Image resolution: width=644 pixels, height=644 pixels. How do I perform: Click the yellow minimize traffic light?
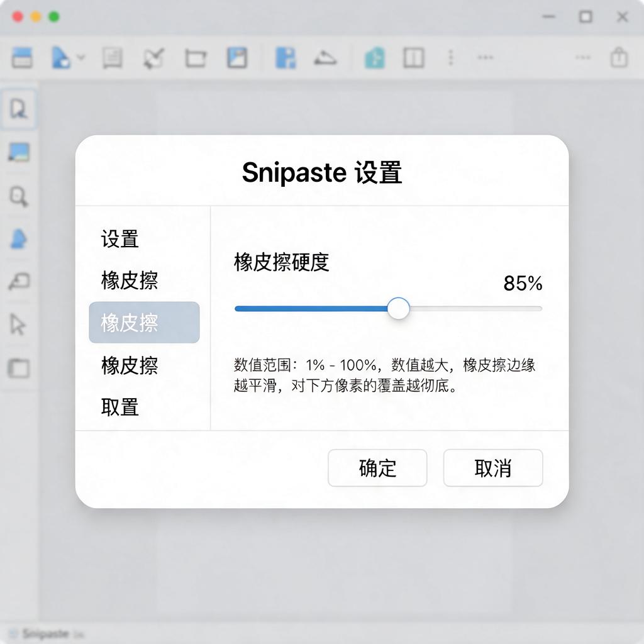[36, 17]
